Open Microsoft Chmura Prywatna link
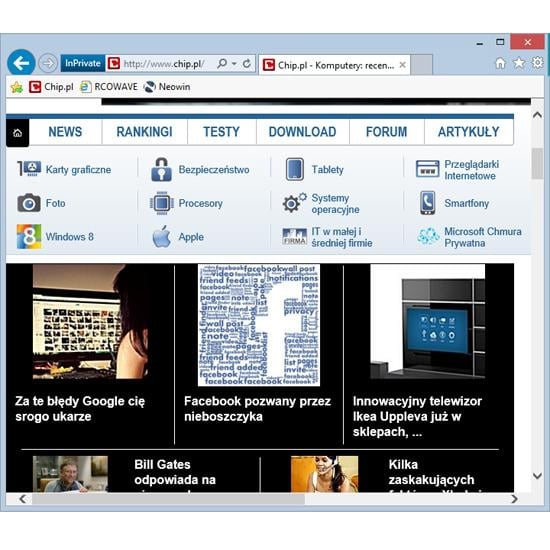Image resolution: width=550 pixels, height=550 pixels. pos(483,237)
